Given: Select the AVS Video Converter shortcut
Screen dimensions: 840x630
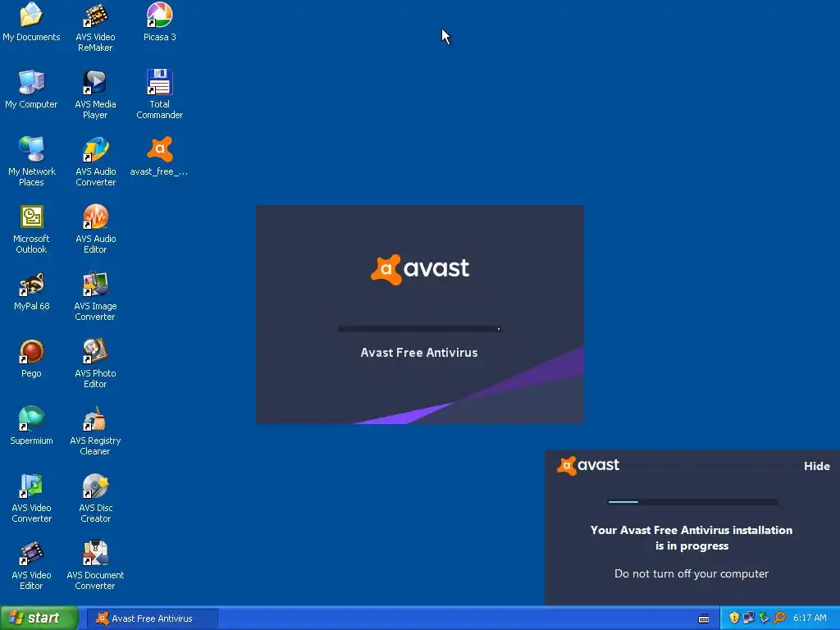Looking at the screenshot, I should [x=31, y=498].
